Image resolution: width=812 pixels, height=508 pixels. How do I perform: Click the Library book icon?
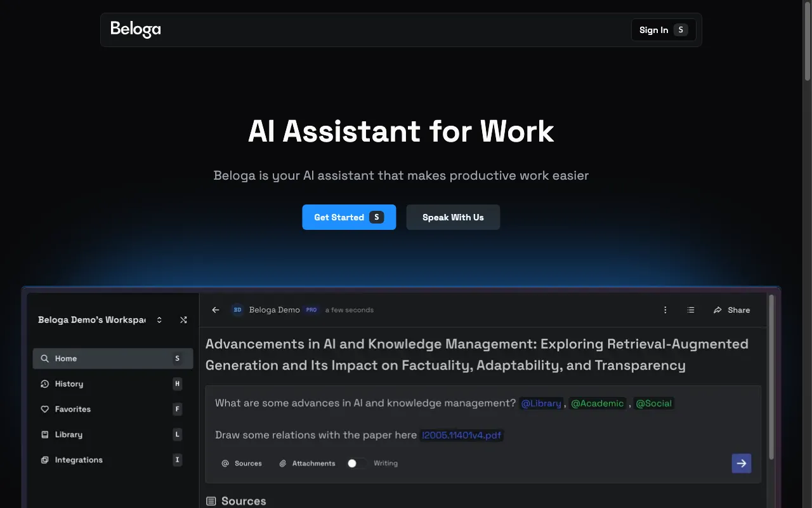pyautogui.click(x=44, y=435)
